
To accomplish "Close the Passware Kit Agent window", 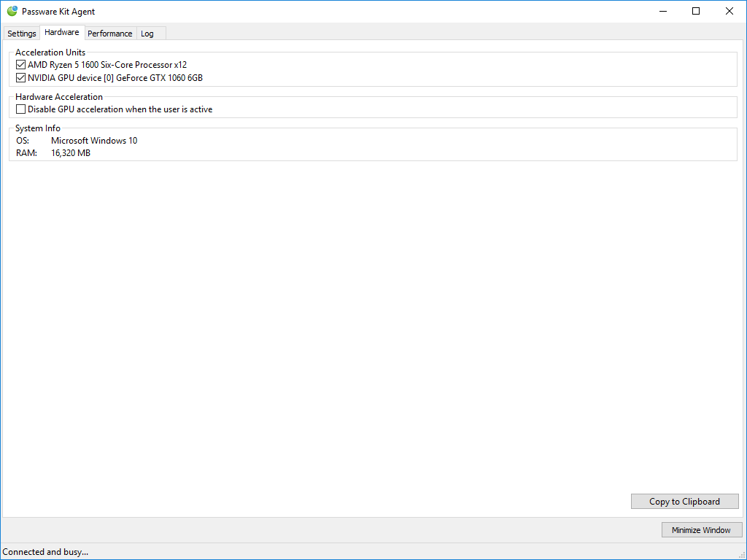I will click(729, 11).
